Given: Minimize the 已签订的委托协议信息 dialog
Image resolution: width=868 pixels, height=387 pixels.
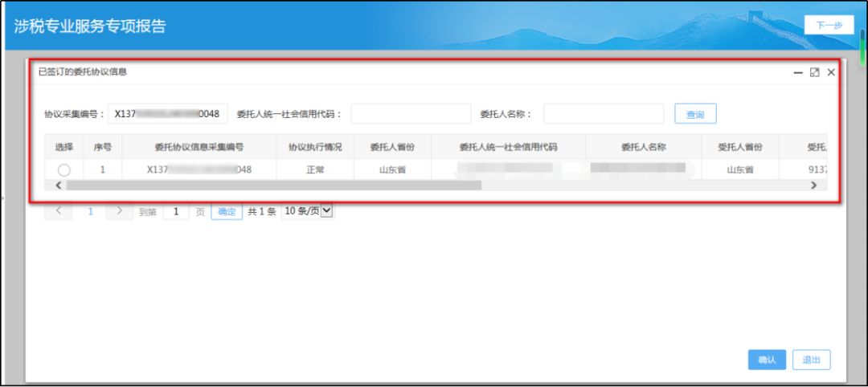Looking at the screenshot, I should (798, 72).
